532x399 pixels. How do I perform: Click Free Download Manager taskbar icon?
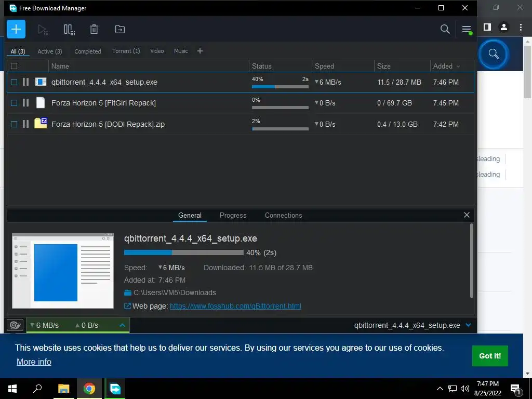(x=115, y=389)
